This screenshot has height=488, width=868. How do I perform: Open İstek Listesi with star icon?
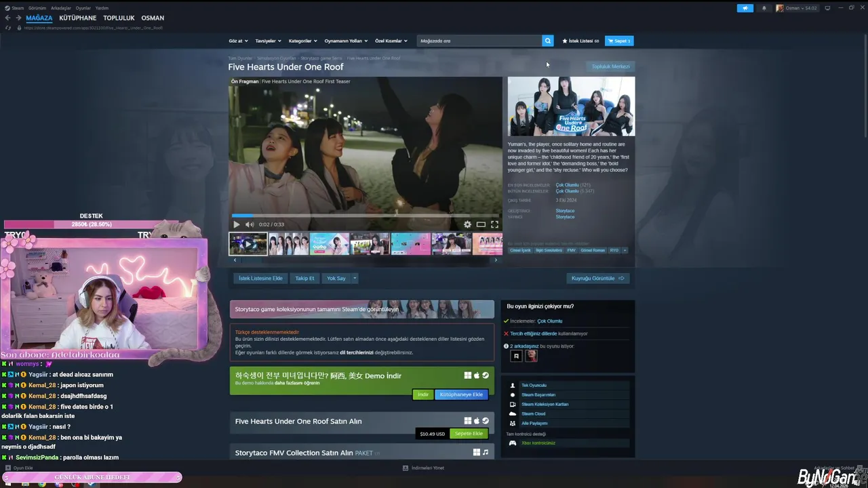click(x=580, y=41)
